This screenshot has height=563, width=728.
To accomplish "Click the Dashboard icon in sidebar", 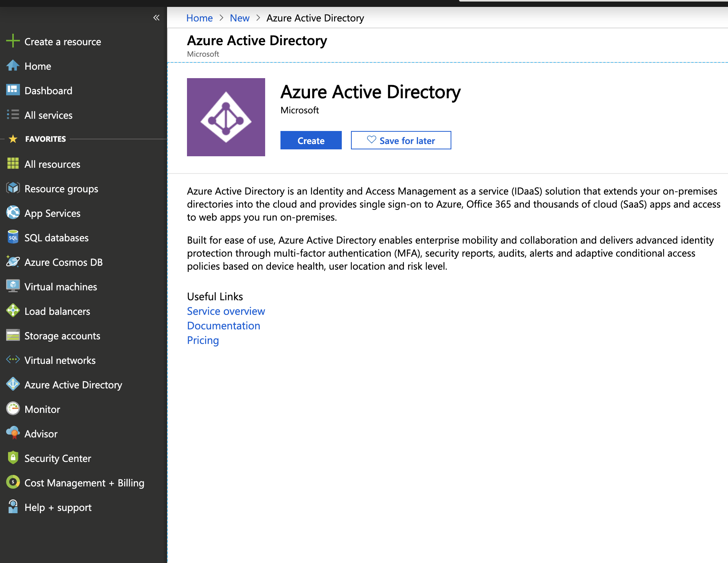I will click(x=13, y=90).
